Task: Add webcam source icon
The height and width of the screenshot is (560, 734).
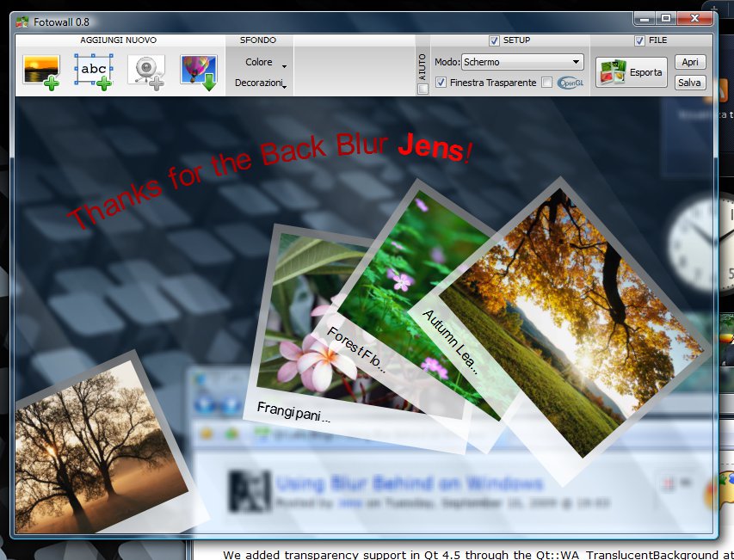Action: (146, 71)
